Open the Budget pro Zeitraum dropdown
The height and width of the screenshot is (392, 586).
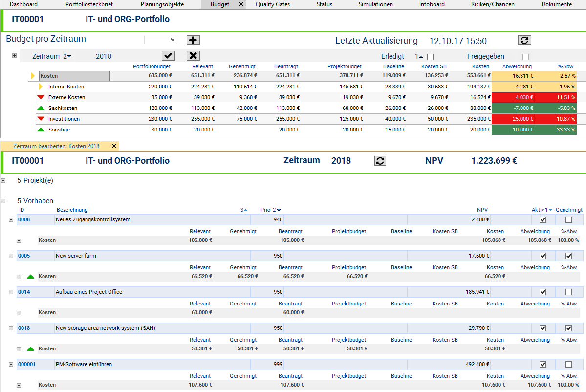point(160,40)
